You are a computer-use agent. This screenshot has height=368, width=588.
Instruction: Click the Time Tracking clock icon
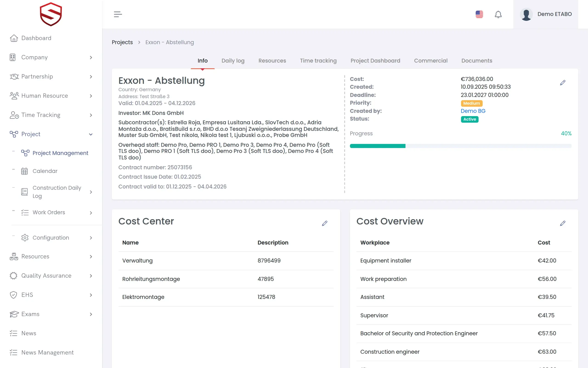14,115
